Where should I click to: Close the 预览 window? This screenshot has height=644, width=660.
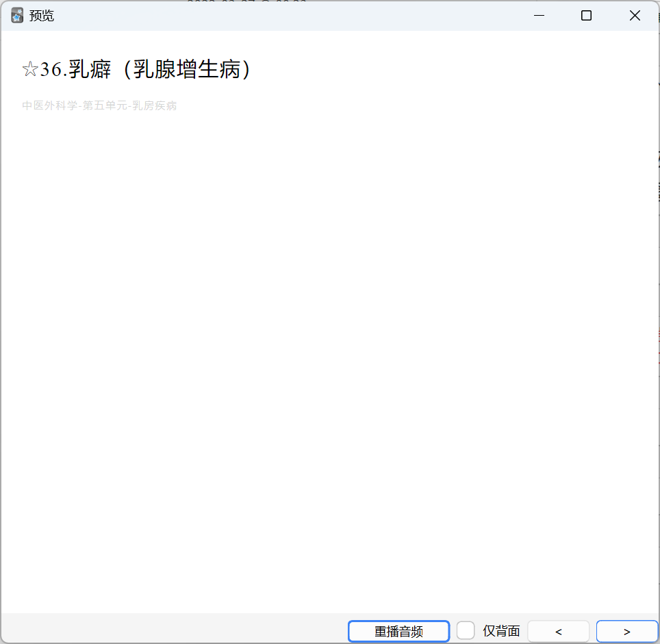coord(635,16)
